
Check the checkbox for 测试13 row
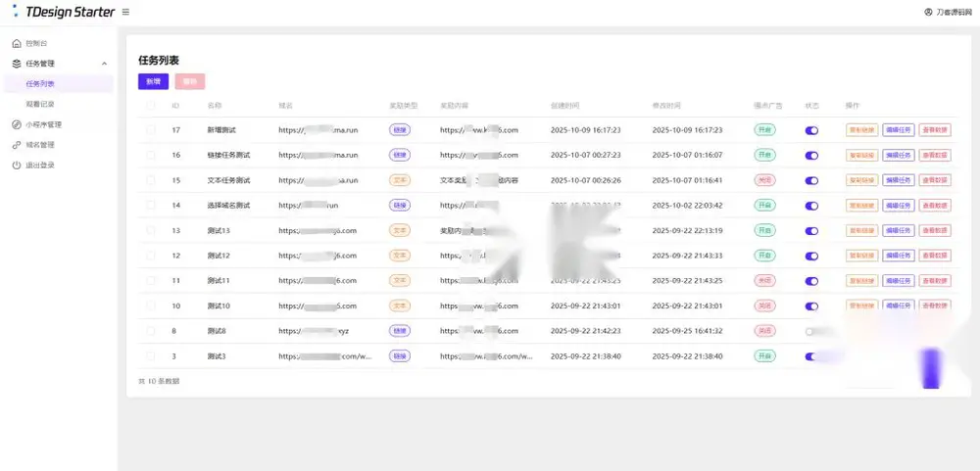click(x=151, y=230)
